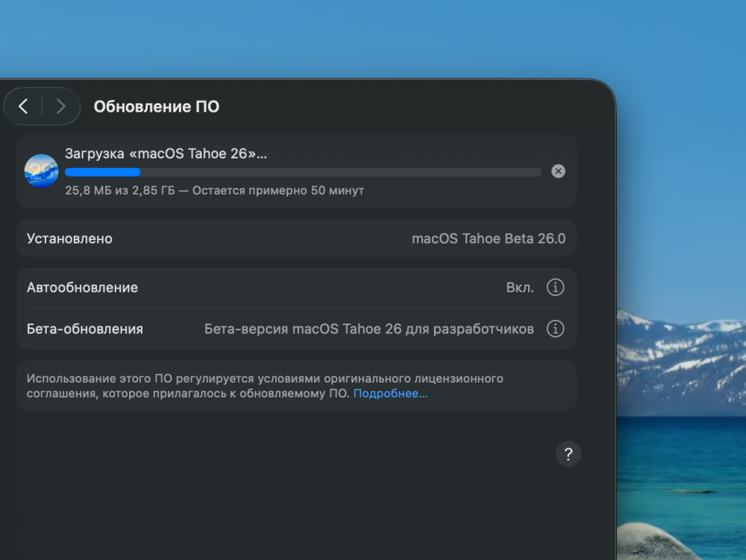Click the Автообновление label

(x=82, y=288)
